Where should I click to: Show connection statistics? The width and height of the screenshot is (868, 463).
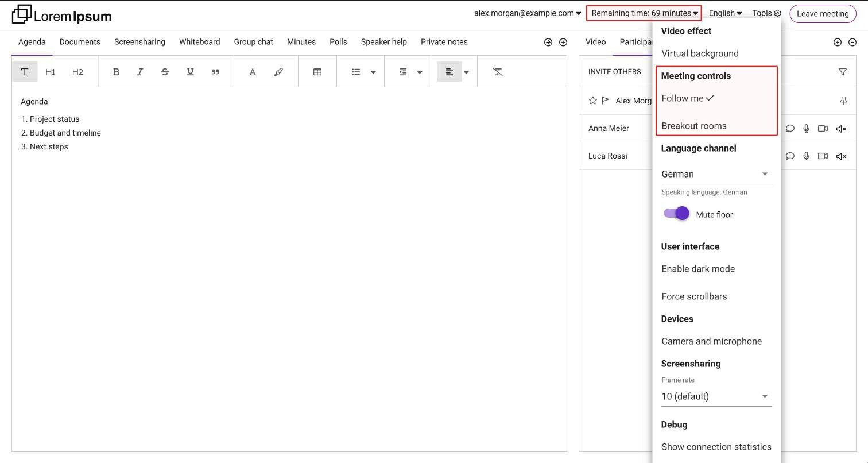[716, 447]
